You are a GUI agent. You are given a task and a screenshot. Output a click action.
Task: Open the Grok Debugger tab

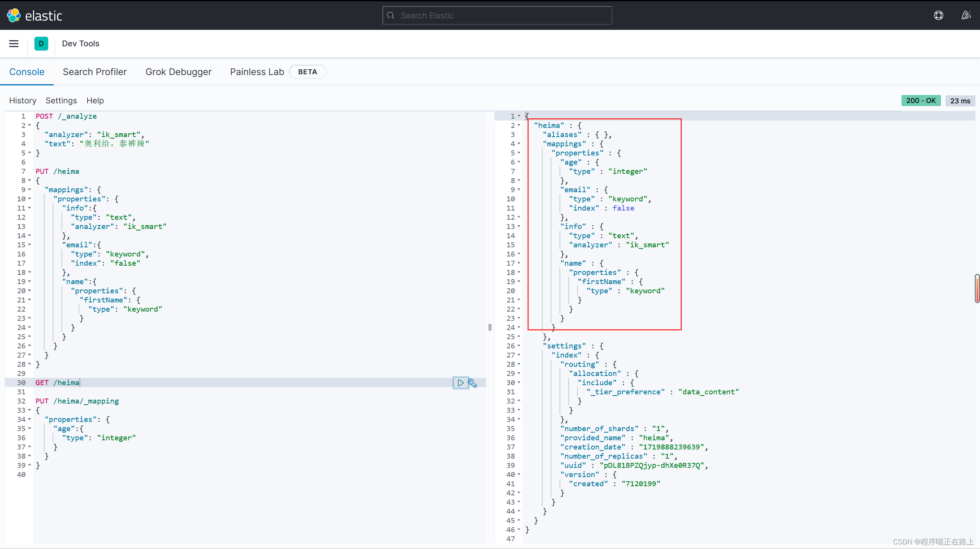[x=178, y=72]
